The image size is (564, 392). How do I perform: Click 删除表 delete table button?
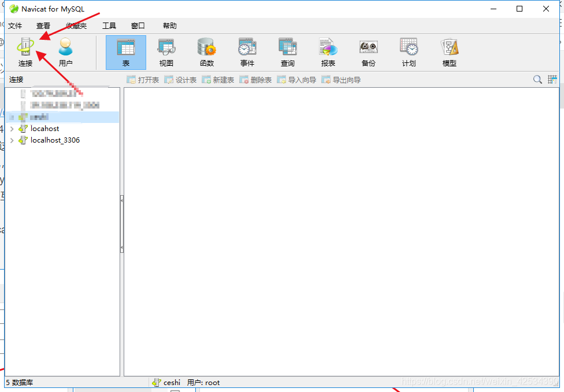(x=255, y=80)
